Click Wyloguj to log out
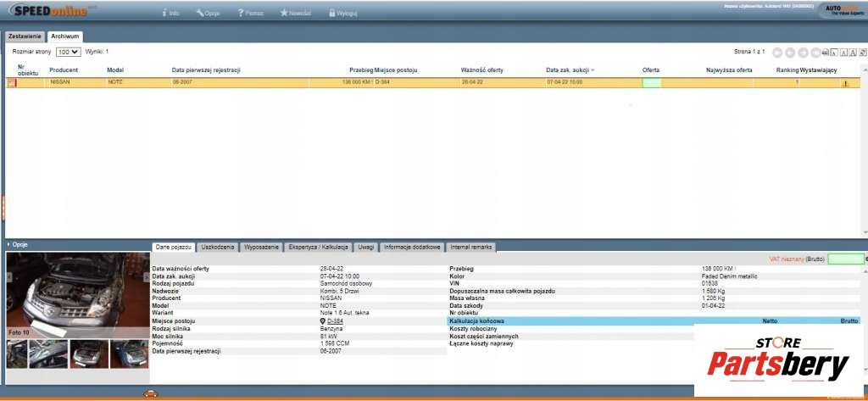This screenshot has width=868, height=401. coord(342,13)
